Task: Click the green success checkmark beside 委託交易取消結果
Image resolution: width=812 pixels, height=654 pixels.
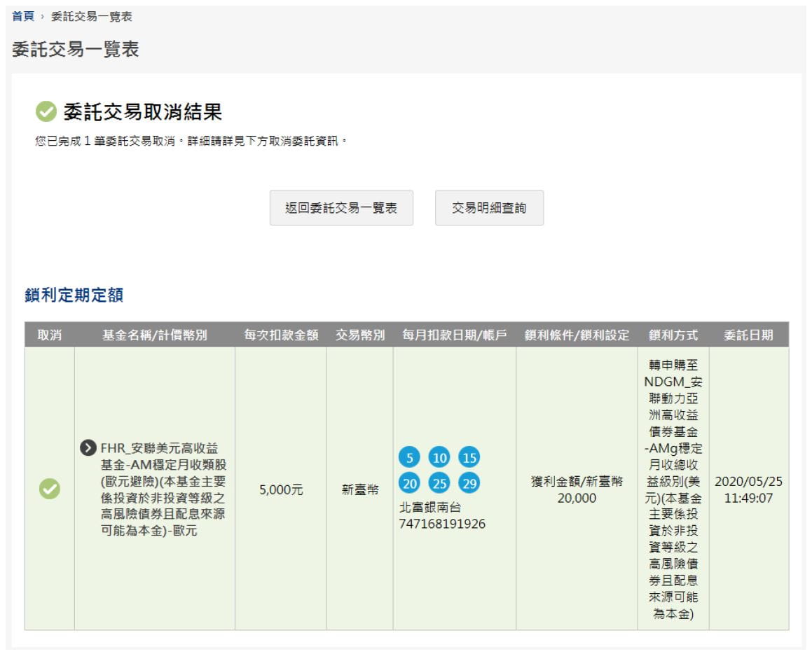Action: click(46, 111)
